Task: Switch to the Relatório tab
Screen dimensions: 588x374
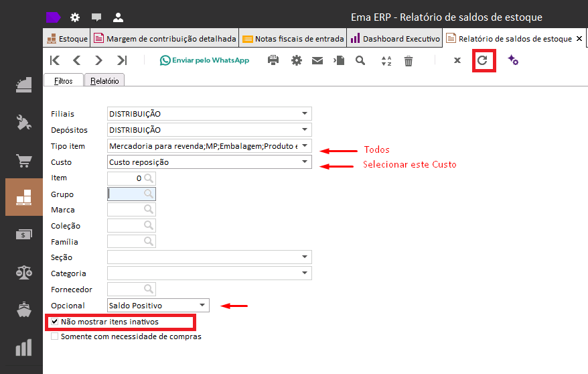Action: point(104,80)
